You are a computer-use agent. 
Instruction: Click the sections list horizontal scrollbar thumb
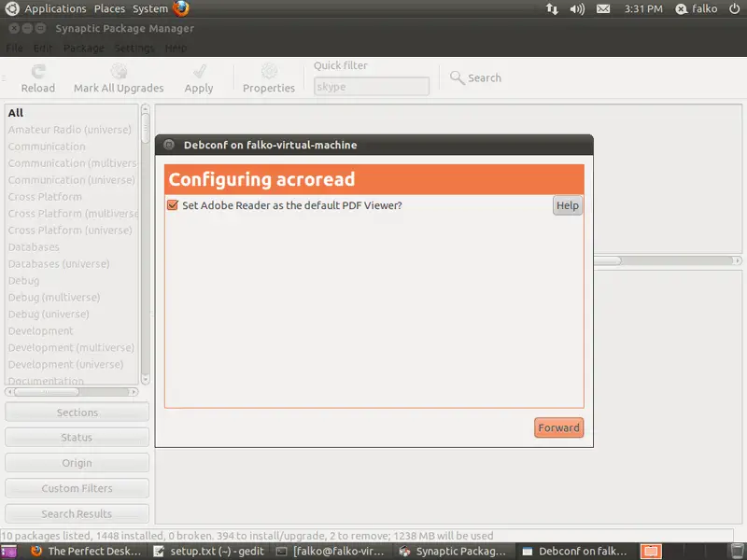pos(47,392)
